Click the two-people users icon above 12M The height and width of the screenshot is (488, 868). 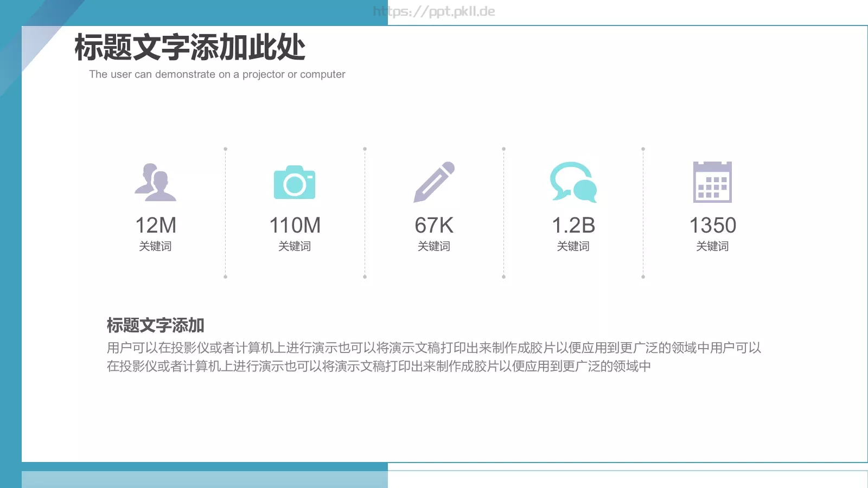[156, 182]
